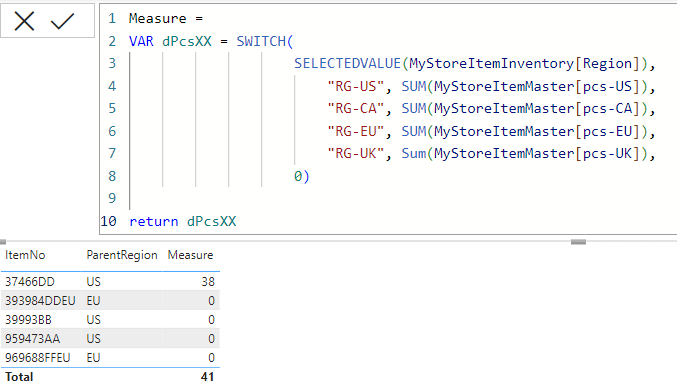This screenshot has width=677, height=388.
Task: Cancel the formula edit with X icon
Action: coord(24,21)
